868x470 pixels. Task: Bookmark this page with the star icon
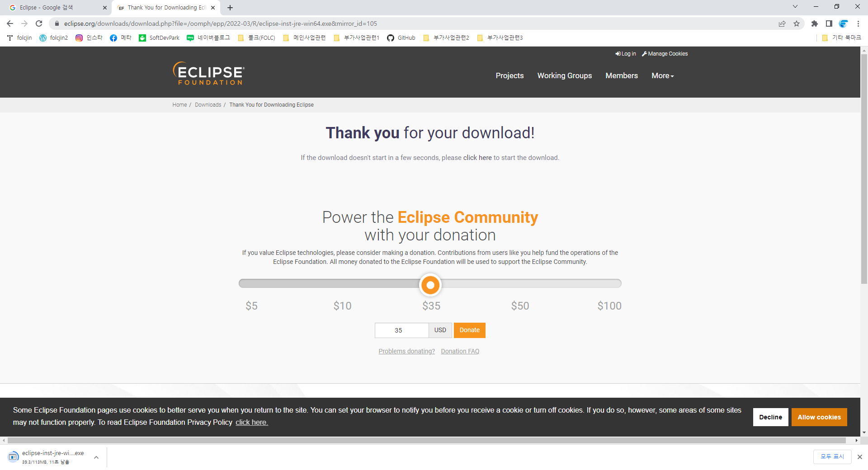(x=797, y=23)
